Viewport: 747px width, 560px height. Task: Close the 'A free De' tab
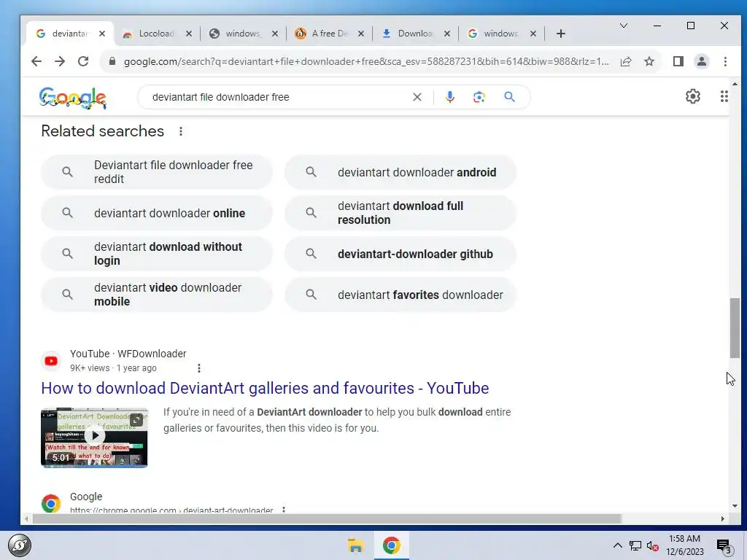point(360,34)
